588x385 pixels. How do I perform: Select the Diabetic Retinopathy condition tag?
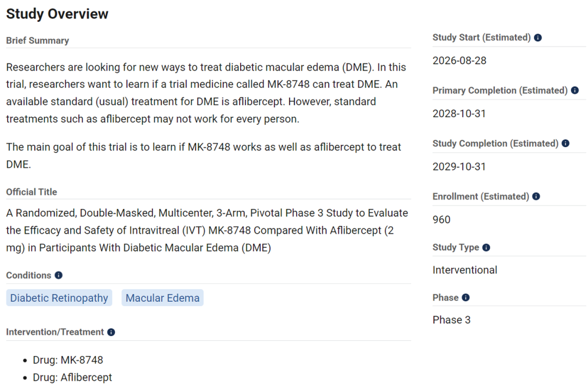(59, 297)
